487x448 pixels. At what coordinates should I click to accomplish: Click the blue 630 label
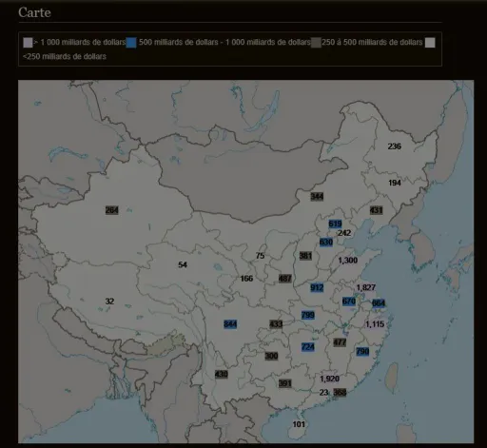coord(326,243)
